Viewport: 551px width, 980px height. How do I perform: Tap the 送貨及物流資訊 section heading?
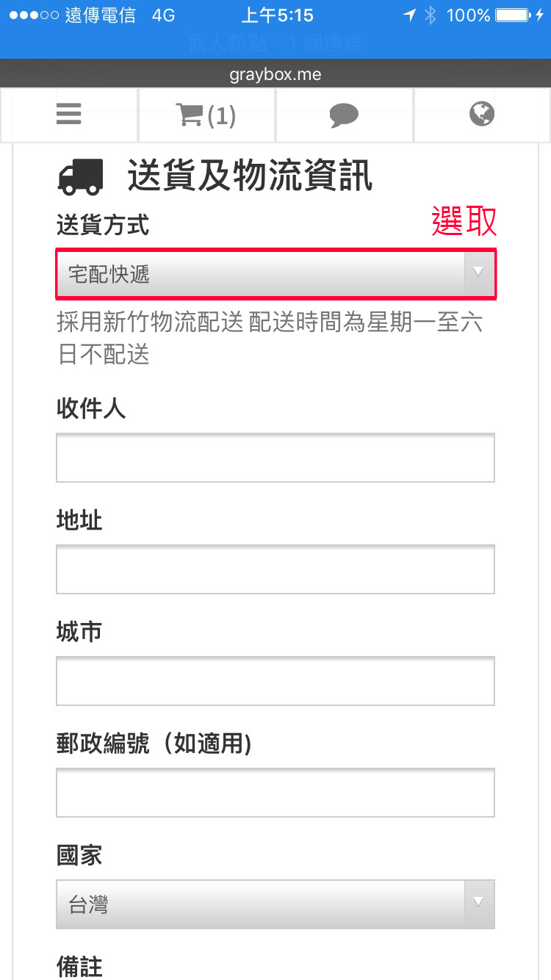point(250,177)
